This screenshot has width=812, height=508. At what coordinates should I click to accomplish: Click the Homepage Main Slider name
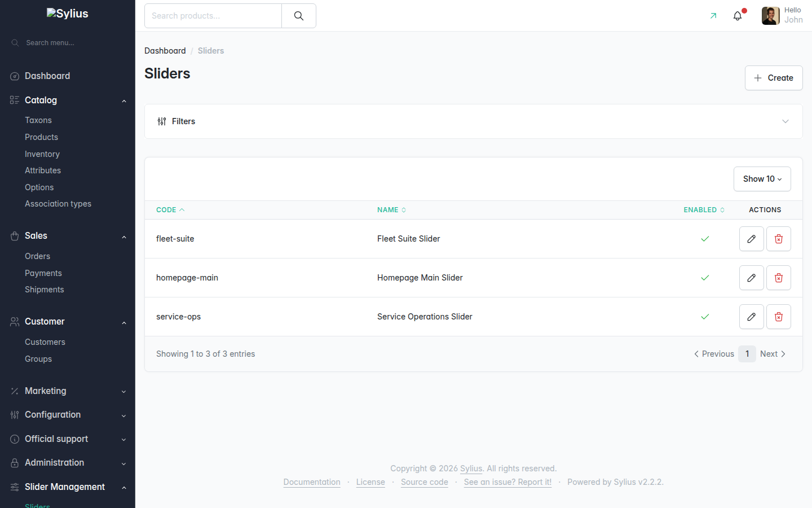[420, 278]
